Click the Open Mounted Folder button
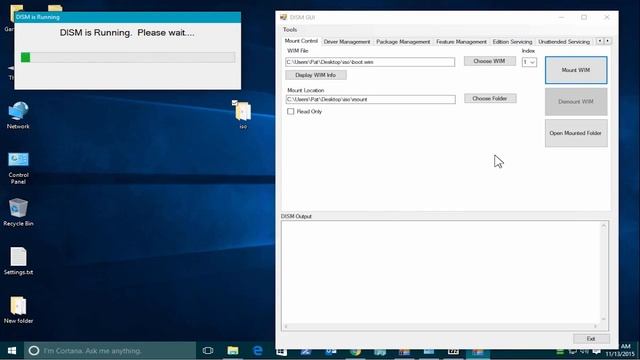The image size is (640, 360). tap(576, 133)
